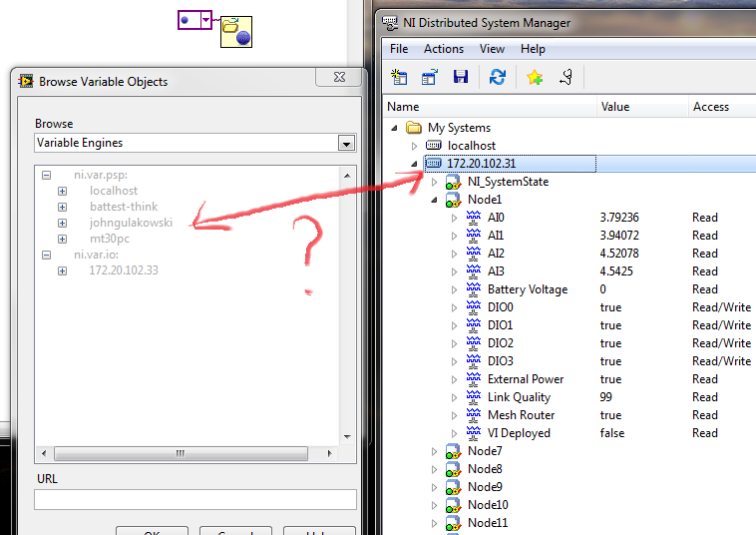Click the Link Quality variable icon

[x=474, y=397]
